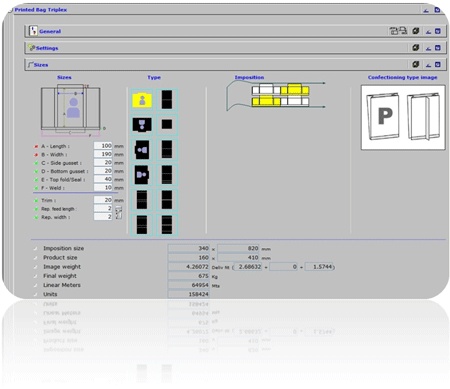Image resolution: width=450 pixels, height=389 pixels.
Task: Click the field showing 1.5744
Action: coord(319,267)
